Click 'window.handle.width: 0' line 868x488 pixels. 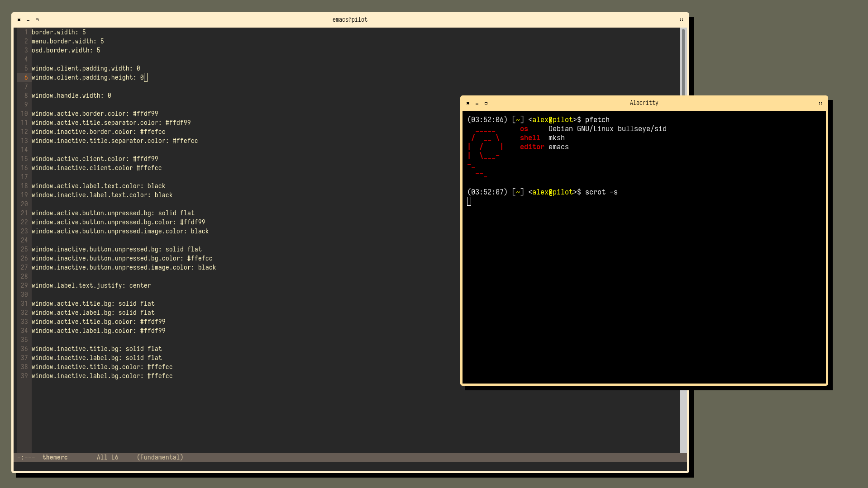[x=72, y=95]
